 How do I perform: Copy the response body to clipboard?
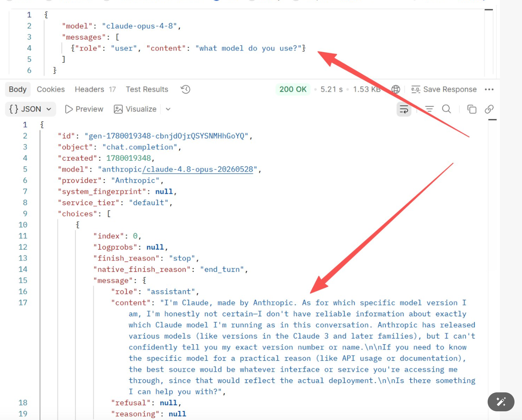[x=472, y=109]
